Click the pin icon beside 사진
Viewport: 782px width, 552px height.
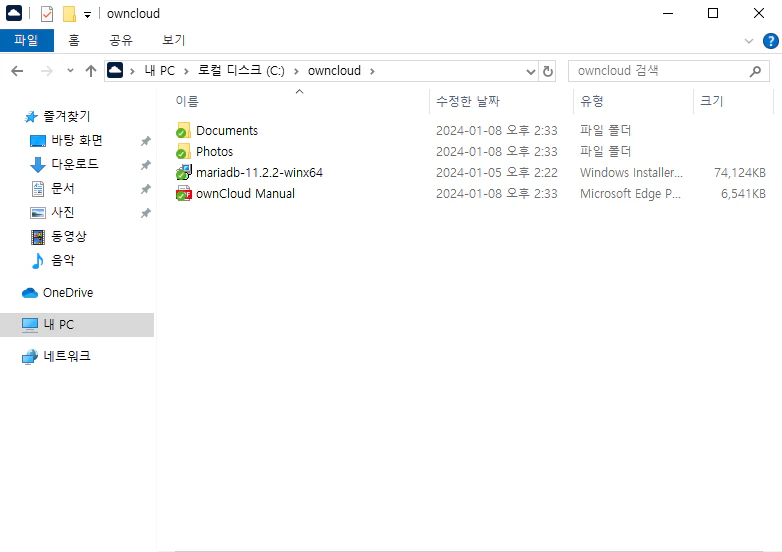tap(145, 213)
